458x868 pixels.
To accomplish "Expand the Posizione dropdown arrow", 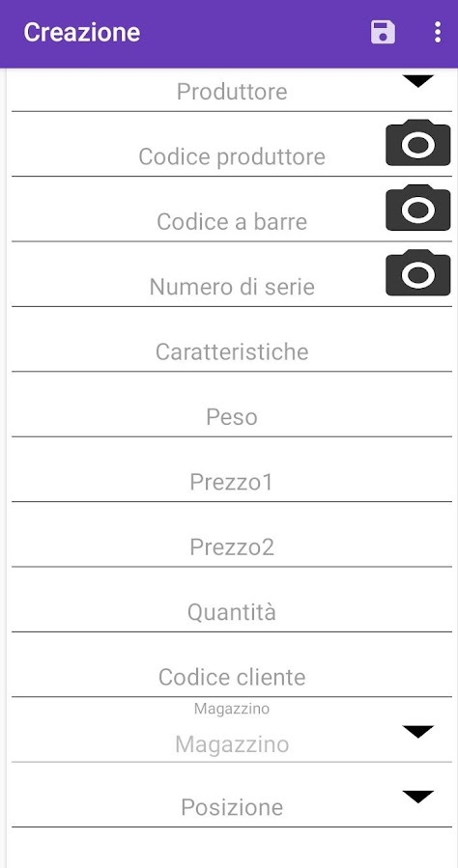I will 418,798.
